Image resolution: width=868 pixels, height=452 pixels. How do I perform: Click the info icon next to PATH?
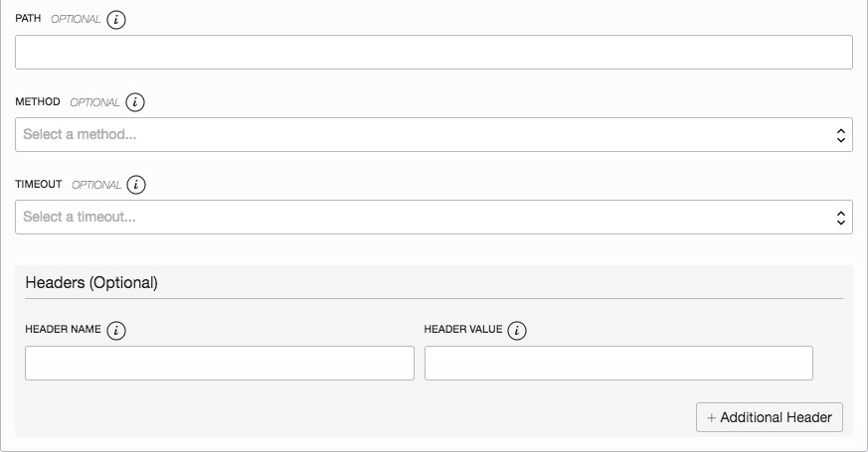[116, 20]
